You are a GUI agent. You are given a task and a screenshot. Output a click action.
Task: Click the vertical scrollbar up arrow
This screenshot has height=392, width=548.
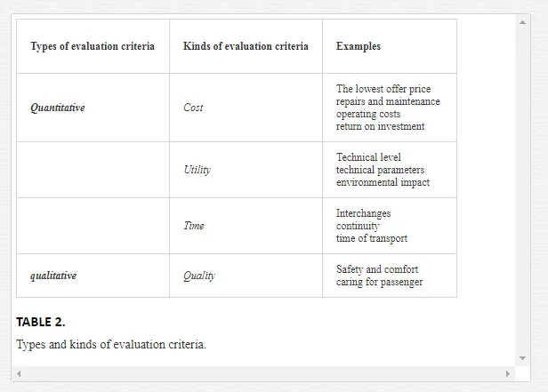(522, 22)
